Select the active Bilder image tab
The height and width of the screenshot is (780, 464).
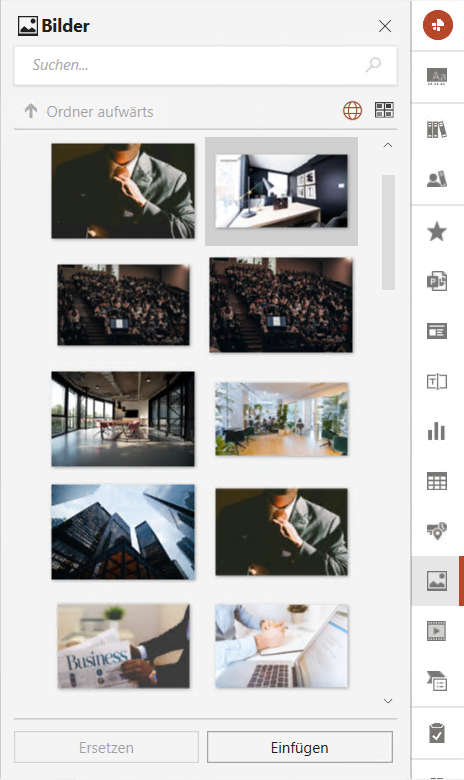coord(437,581)
